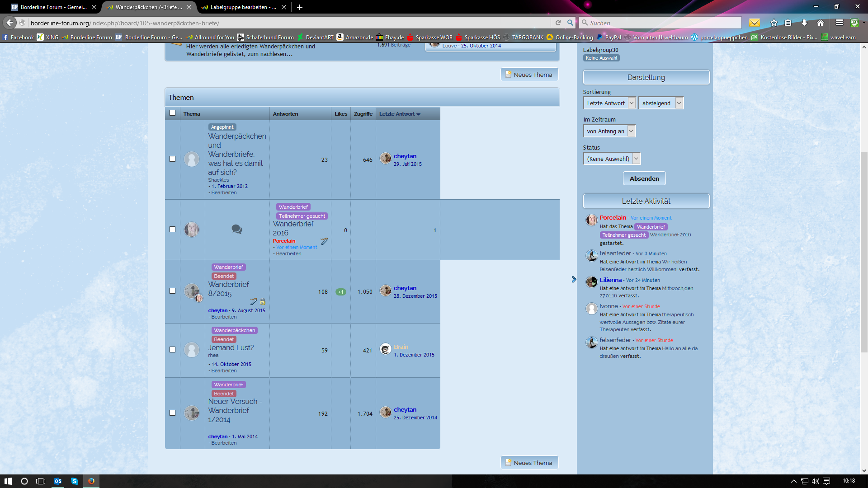Open the Firefox hamburger menu
Image resolution: width=868 pixels, height=488 pixels.
[x=839, y=23]
